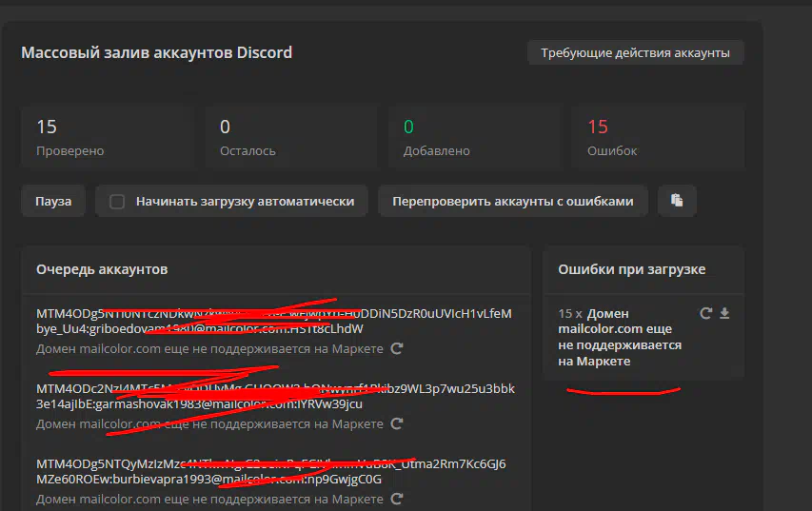The image size is (812, 511).
Task: Click domain error text under garmashovak1983 row
Action: tap(209, 424)
